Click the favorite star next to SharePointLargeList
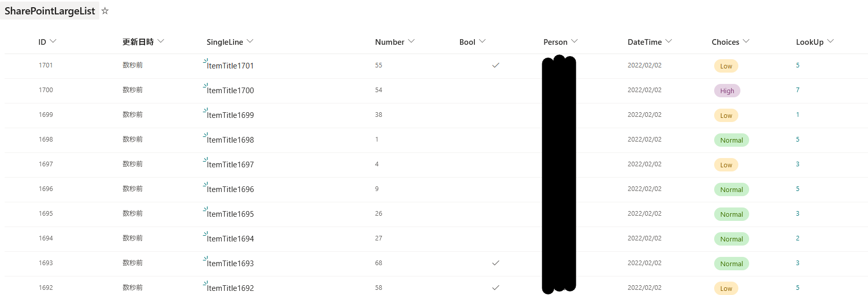This screenshot has width=868, height=295. click(105, 11)
